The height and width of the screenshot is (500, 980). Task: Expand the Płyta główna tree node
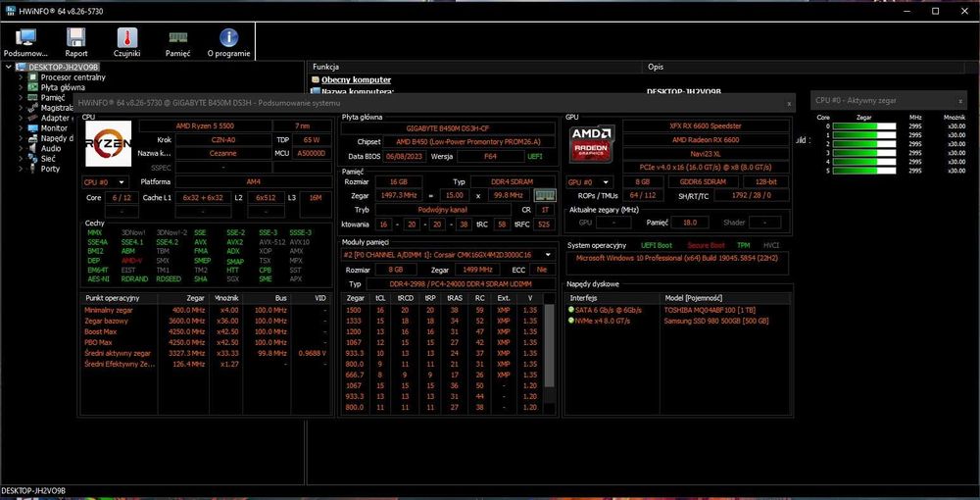click(x=21, y=87)
